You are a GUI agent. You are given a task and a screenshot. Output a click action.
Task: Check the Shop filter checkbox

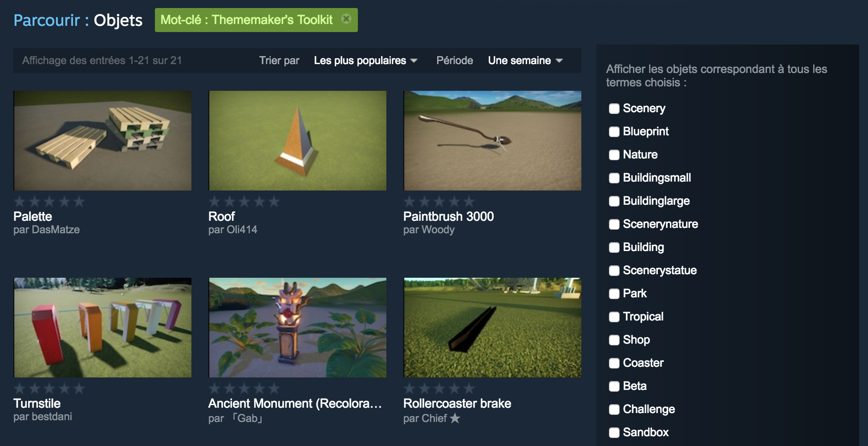point(614,340)
